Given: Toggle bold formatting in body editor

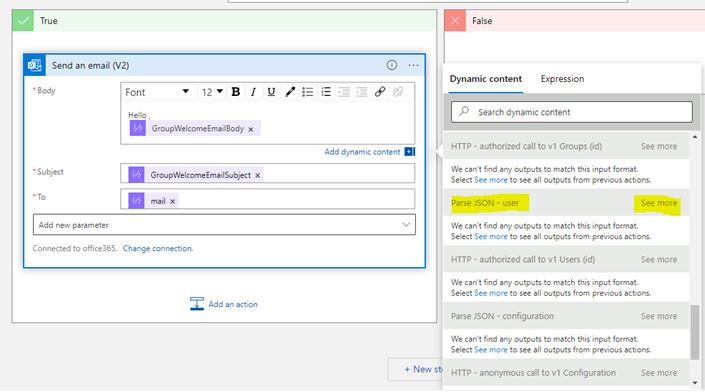Looking at the screenshot, I should 236,92.
